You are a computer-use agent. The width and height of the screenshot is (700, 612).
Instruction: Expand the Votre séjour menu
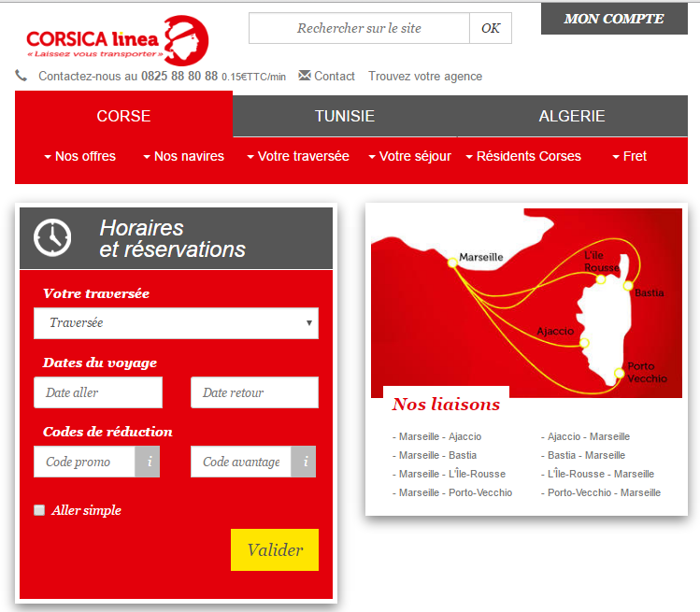click(410, 156)
